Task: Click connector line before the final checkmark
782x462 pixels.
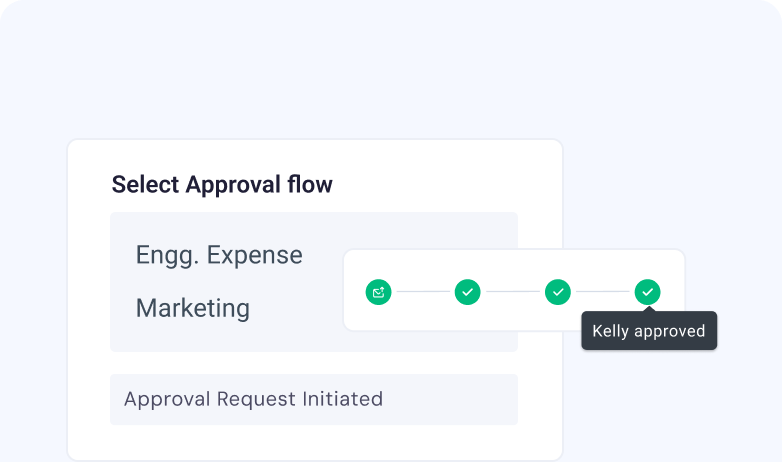Action: 603,292
